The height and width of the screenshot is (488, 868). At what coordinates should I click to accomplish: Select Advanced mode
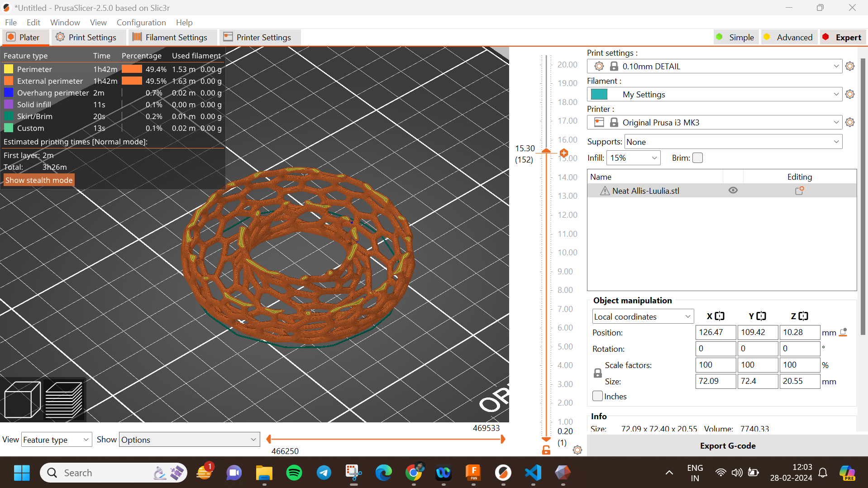tap(788, 37)
